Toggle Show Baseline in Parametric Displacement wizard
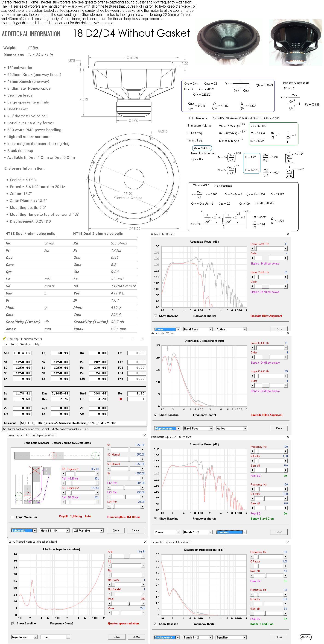The width and height of the screenshot is (324, 644). tap(155, 624)
